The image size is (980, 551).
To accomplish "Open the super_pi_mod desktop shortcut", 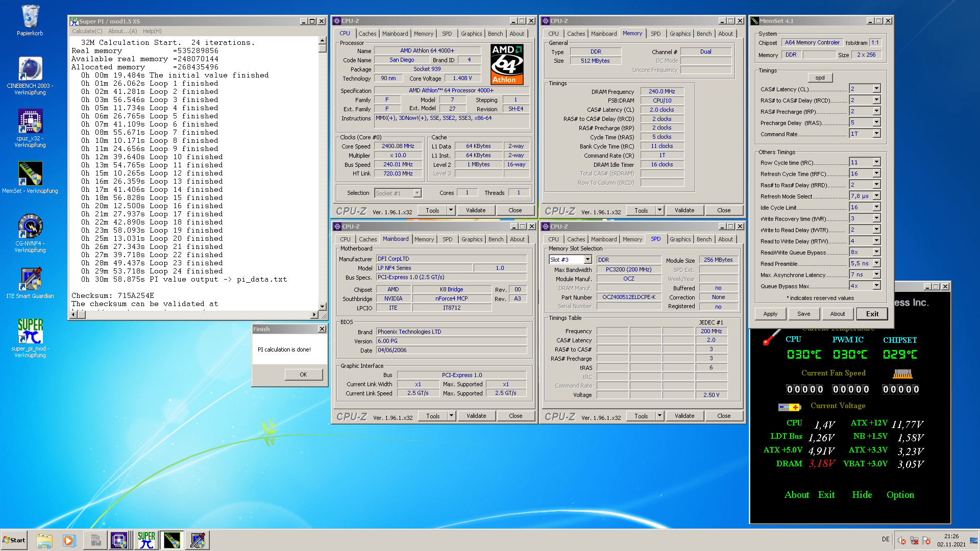I will [30, 338].
